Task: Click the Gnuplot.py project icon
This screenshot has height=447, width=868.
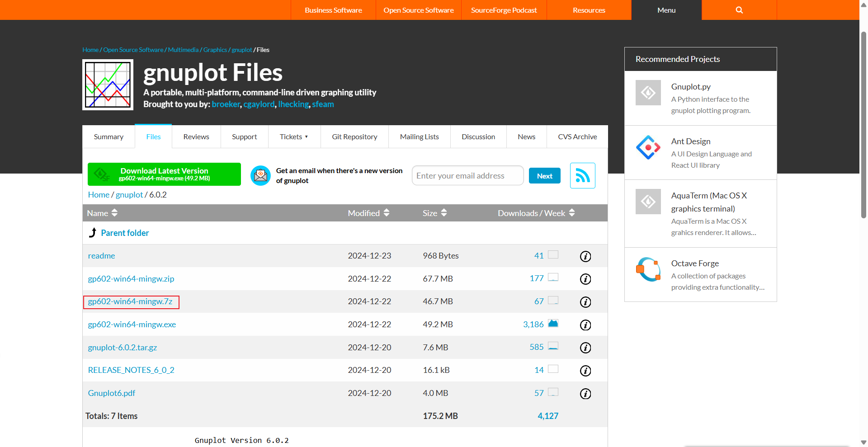Action: pyautogui.click(x=648, y=93)
